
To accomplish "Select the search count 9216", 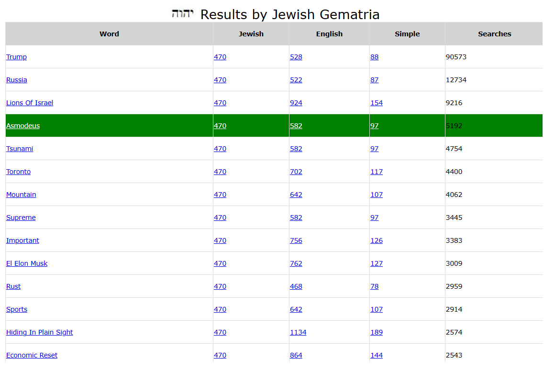I will pyautogui.click(x=454, y=103).
